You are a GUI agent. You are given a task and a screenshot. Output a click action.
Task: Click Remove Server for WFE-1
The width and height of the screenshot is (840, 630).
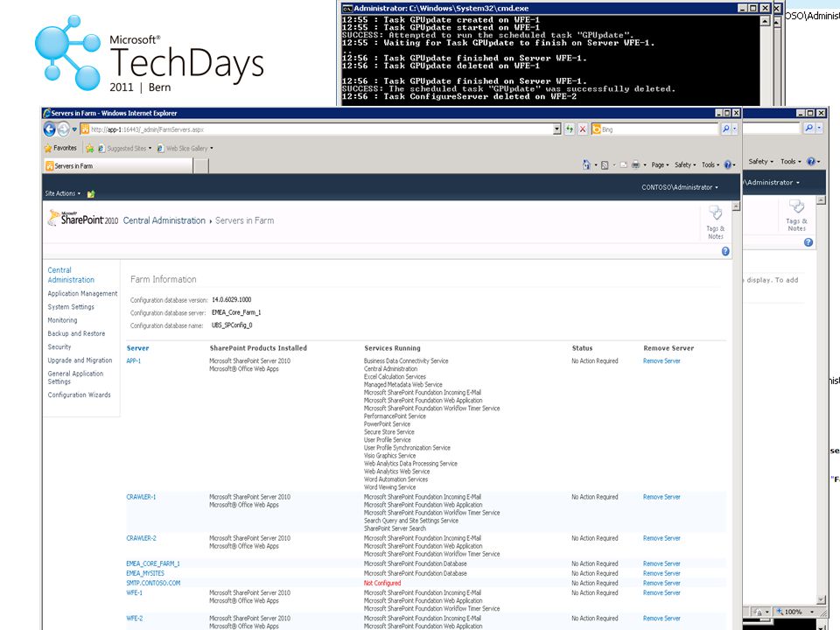(661, 593)
